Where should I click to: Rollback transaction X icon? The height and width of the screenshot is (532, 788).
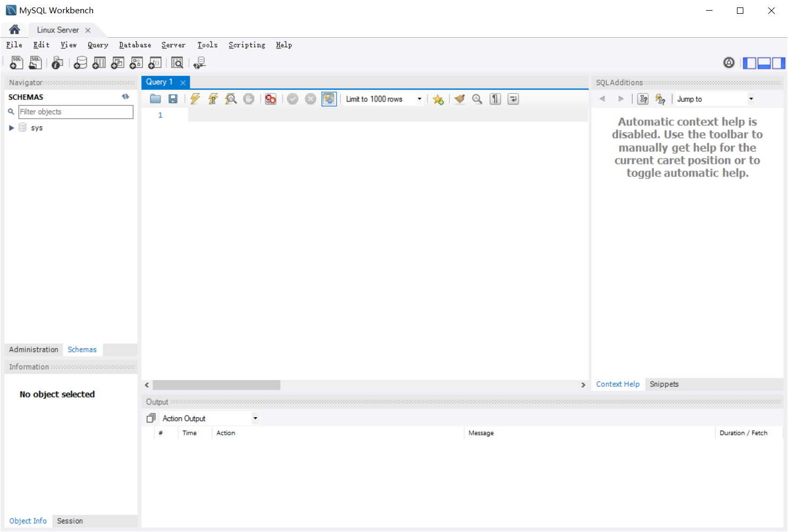point(311,99)
